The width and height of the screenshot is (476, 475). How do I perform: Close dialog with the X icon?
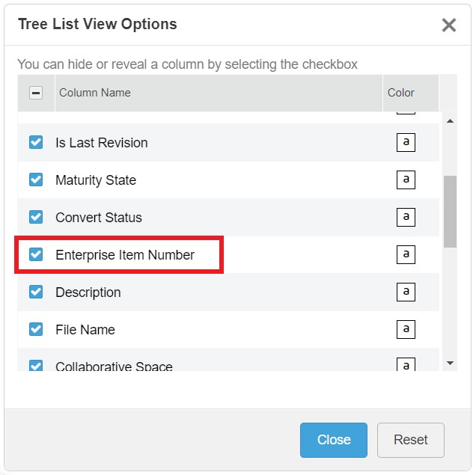[449, 25]
